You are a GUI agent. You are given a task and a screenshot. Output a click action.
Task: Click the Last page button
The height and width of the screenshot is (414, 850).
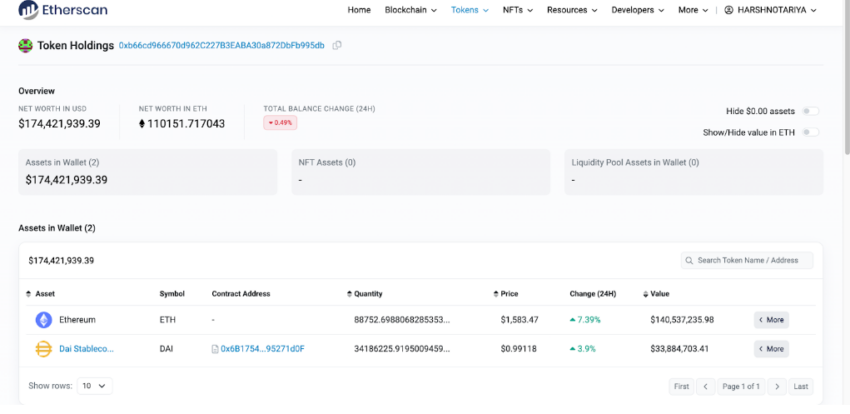801,386
